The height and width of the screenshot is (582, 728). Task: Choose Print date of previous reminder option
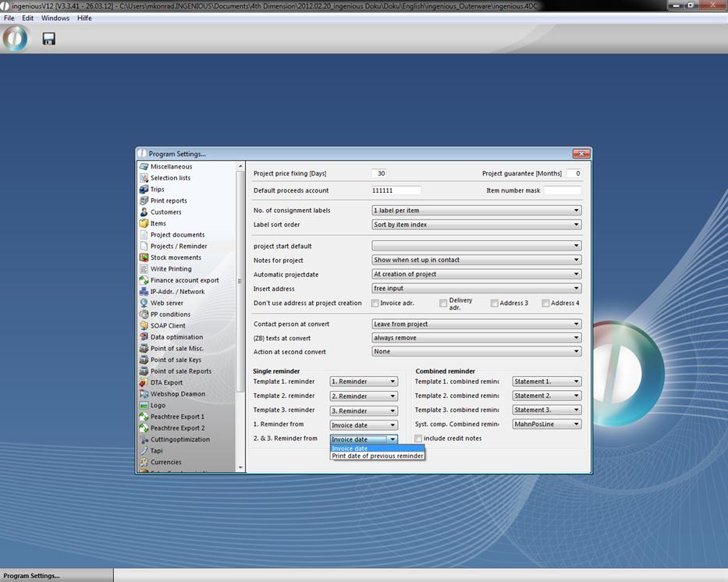pos(378,456)
